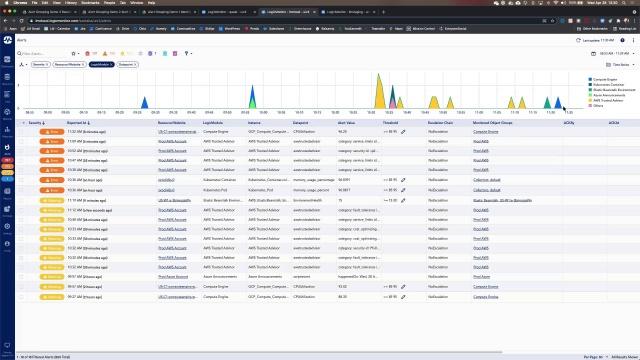Open Prod AWS Account link in the second row
Viewport: 640px width, 360px height.
172,141
